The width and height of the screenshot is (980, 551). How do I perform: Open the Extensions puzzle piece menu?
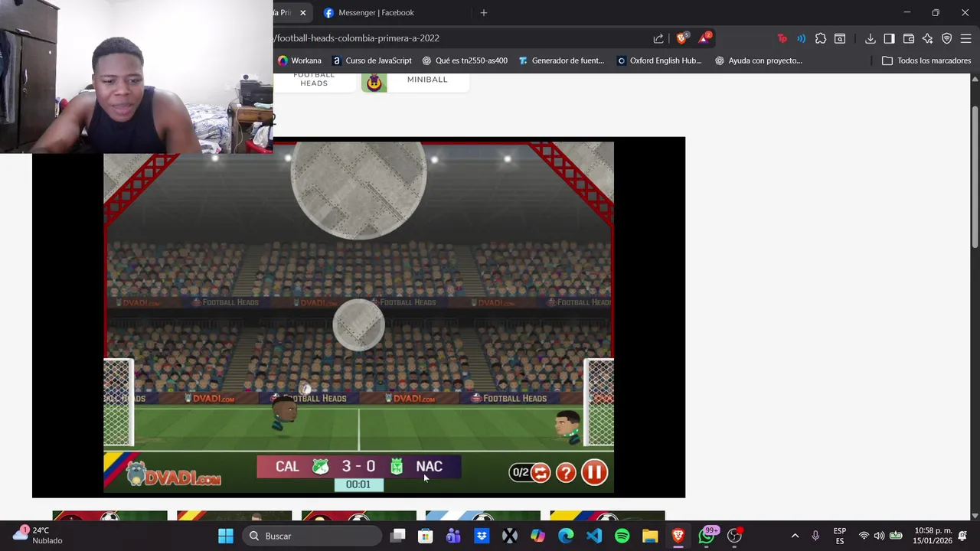click(x=821, y=38)
